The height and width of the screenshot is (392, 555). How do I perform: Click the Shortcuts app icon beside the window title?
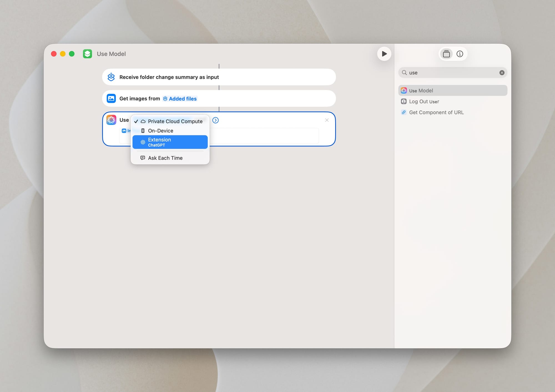pyautogui.click(x=87, y=54)
